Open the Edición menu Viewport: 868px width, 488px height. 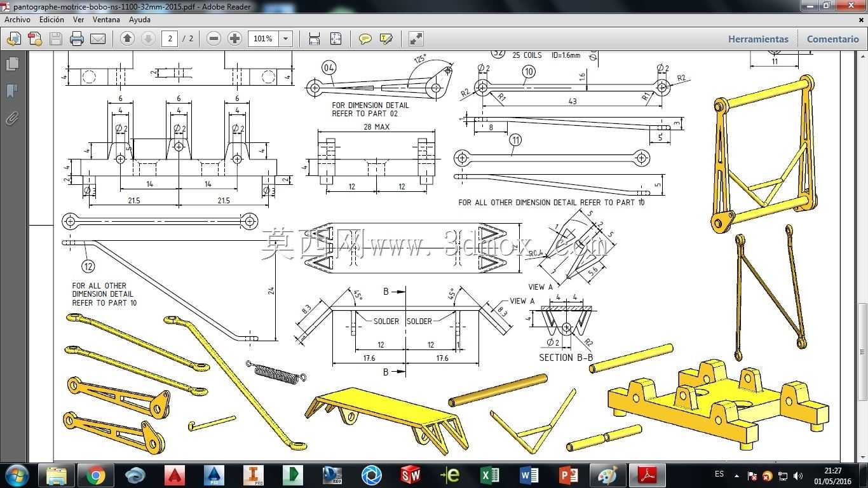(51, 20)
